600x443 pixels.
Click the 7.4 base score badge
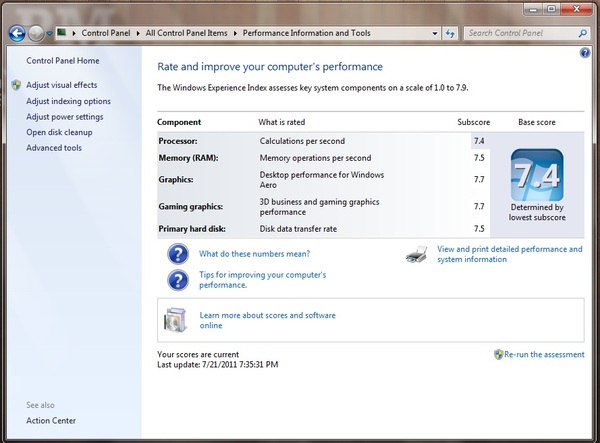point(537,175)
